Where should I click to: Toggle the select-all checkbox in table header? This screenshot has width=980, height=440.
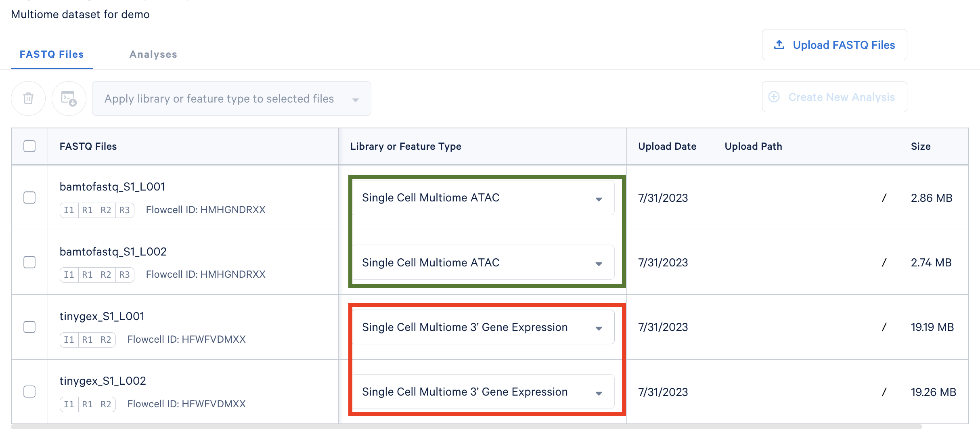point(29,146)
